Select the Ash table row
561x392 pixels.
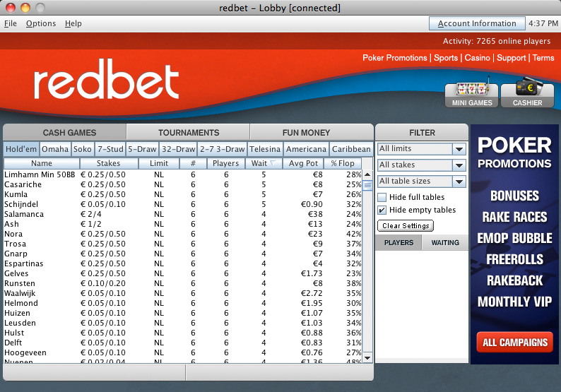(183, 225)
